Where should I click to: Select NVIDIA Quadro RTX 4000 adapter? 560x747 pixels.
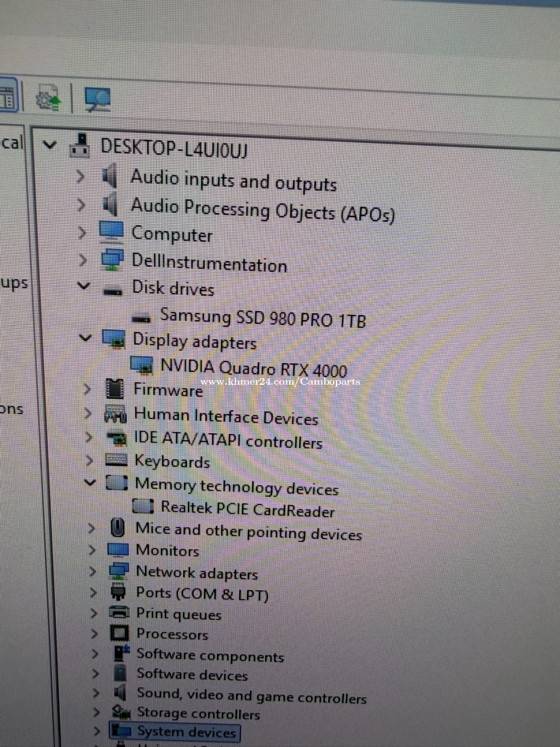(x=253, y=368)
